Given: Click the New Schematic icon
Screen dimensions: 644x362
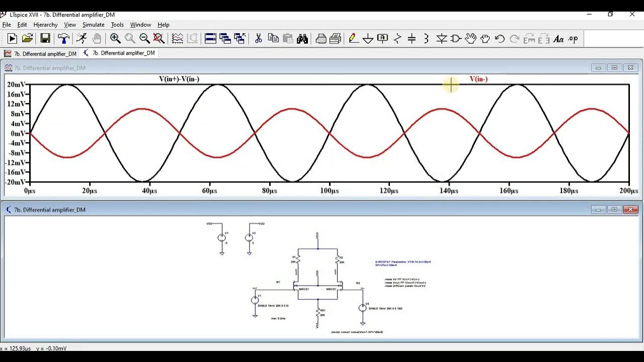Looking at the screenshot, I should [12, 38].
